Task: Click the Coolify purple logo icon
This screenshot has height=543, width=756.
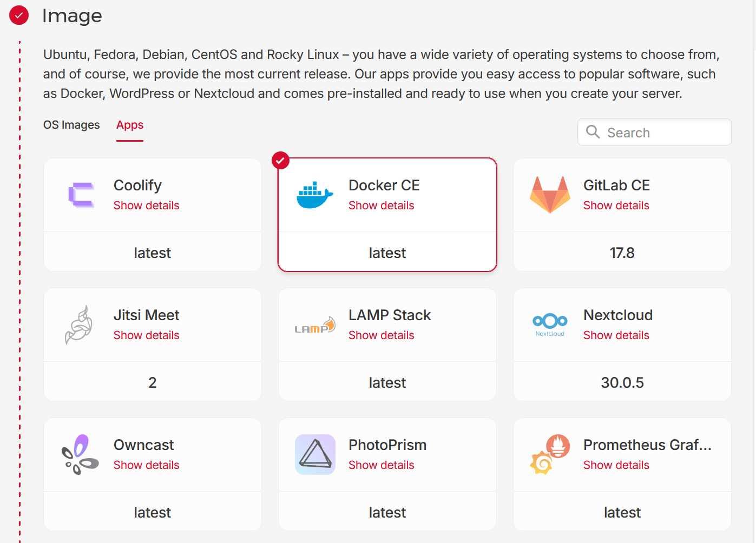Action: coord(81,195)
